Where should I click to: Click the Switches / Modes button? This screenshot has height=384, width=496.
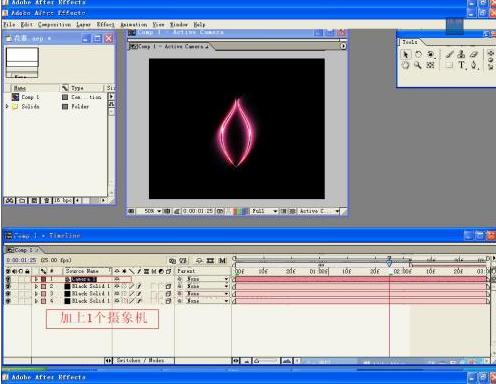(x=140, y=360)
